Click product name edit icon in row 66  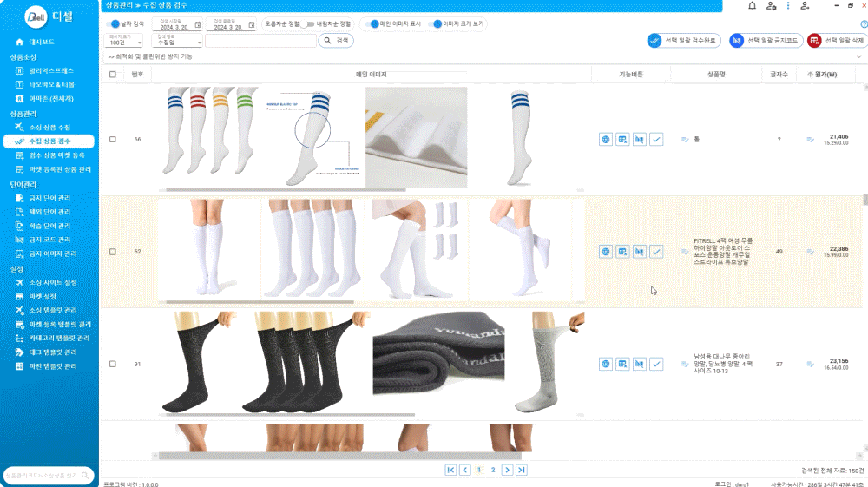coord(685,140)
